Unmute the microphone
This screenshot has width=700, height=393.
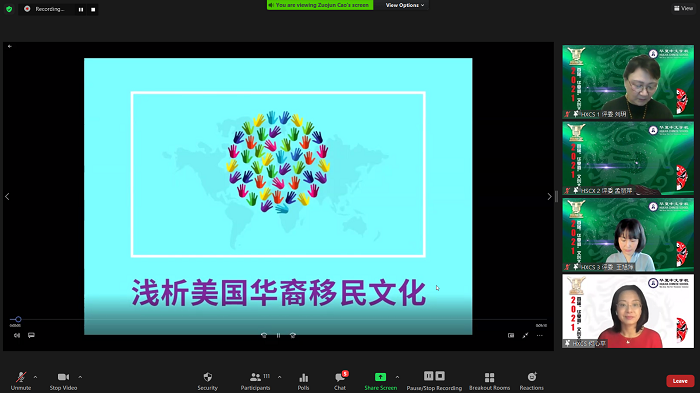[21, 381]
